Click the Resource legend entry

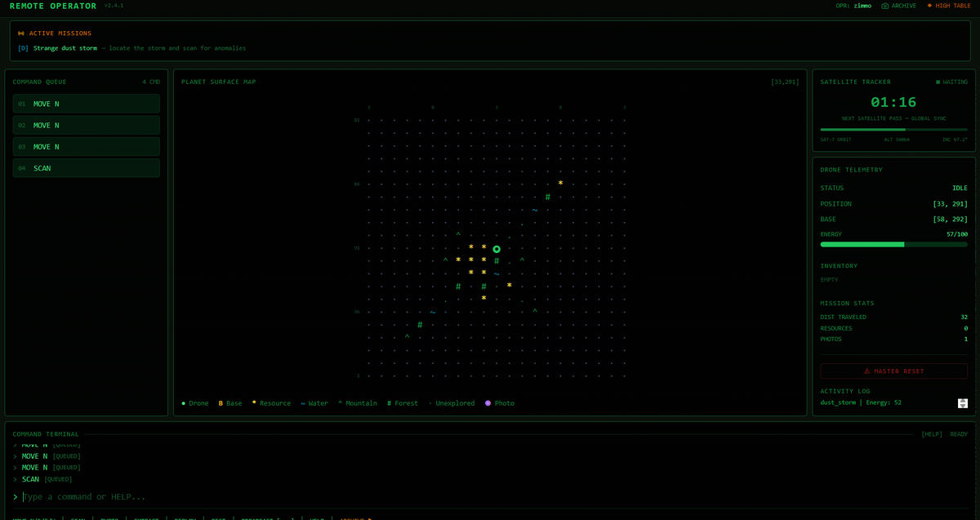coord(271,403)
